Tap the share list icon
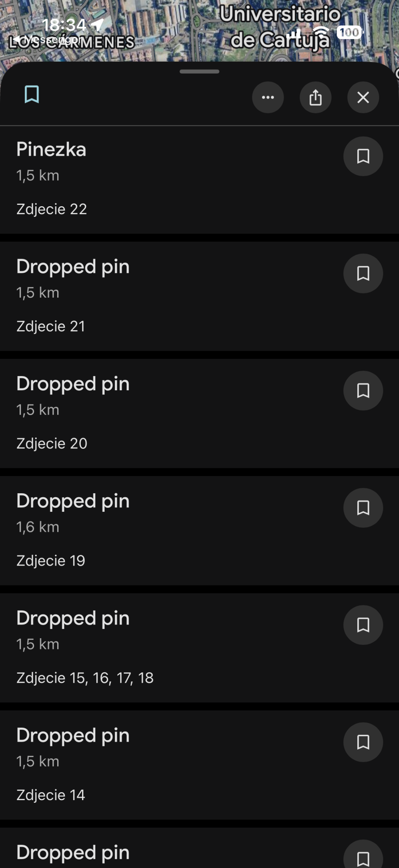This screenshot has width=399, height=868. [315, 97]
